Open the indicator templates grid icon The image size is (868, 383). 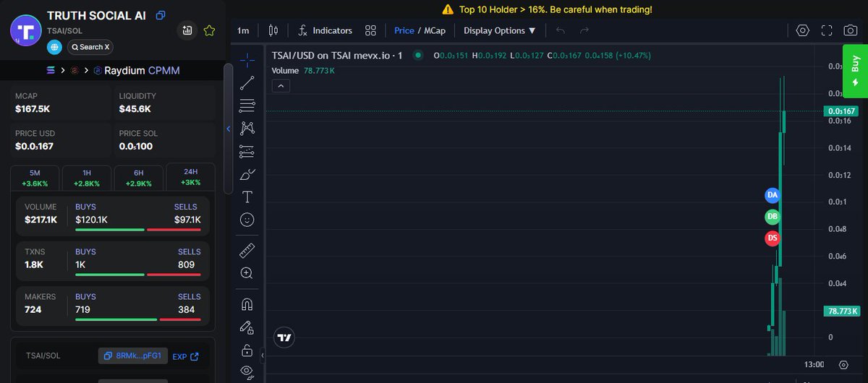pos(370,30)
